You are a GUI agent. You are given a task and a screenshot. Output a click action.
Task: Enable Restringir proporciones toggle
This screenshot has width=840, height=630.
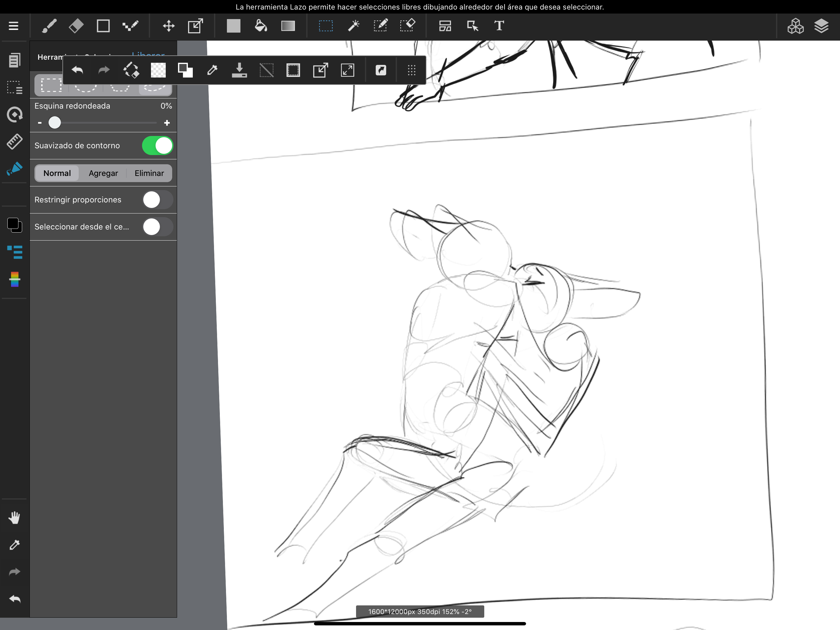(158, 200)
